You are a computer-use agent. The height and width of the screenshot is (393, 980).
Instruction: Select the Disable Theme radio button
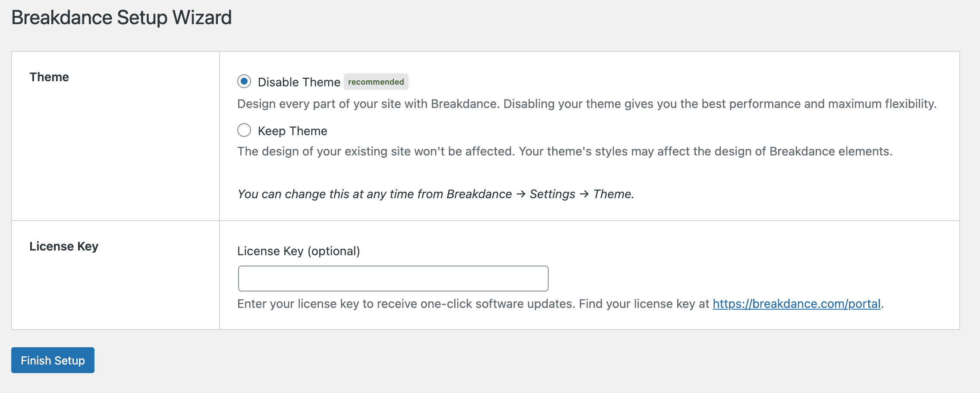click(x=244, y=81)
